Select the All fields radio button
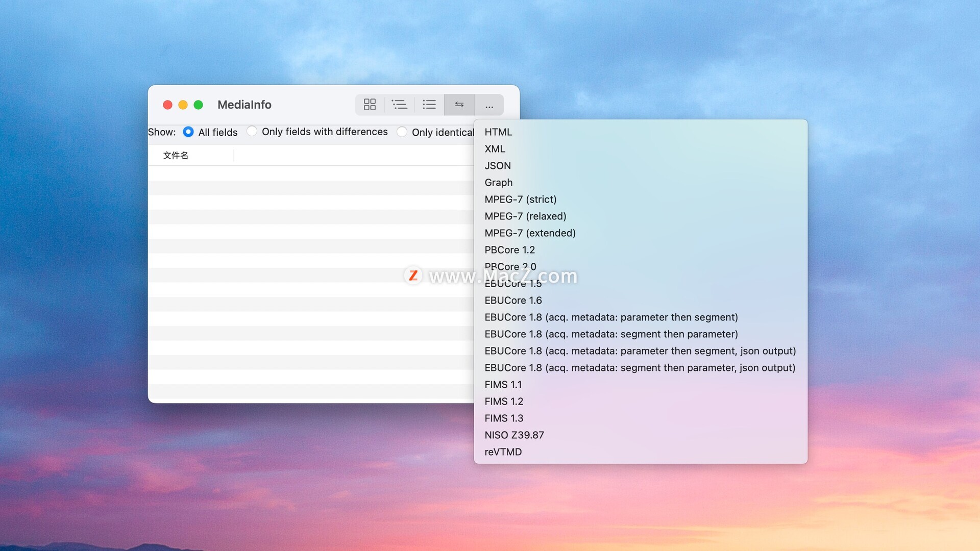The width and height of the screenshot is (980, 551). coord(188,132)
